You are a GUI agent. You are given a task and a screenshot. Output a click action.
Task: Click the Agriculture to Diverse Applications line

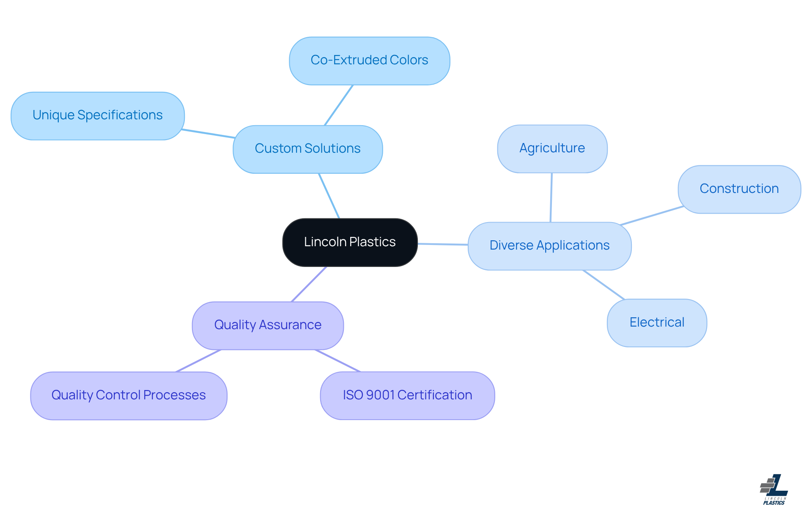(551, 197)
